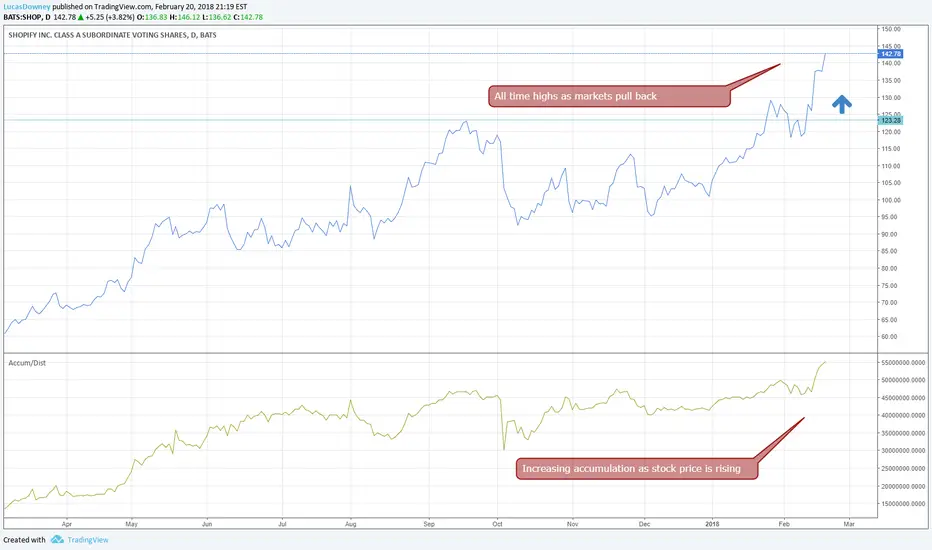Click the 110.00 price axis label
Screen dimensions: 932x550
891,166
